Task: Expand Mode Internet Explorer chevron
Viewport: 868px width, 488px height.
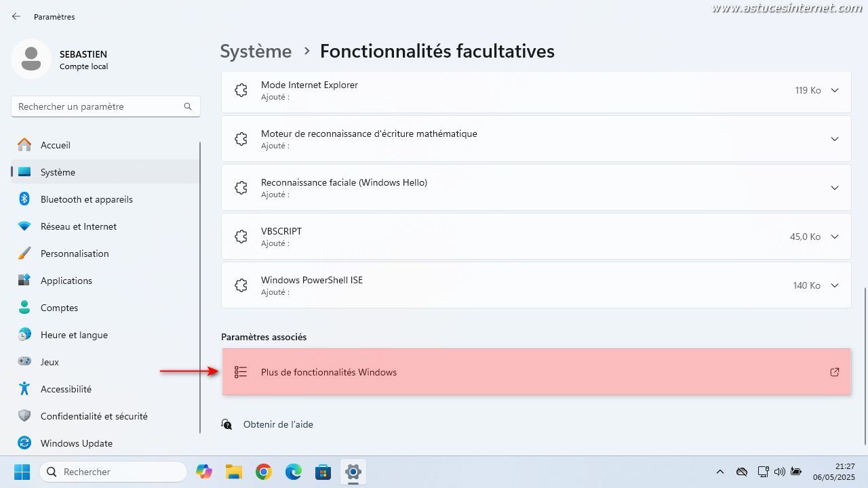Action: [835, 90]
